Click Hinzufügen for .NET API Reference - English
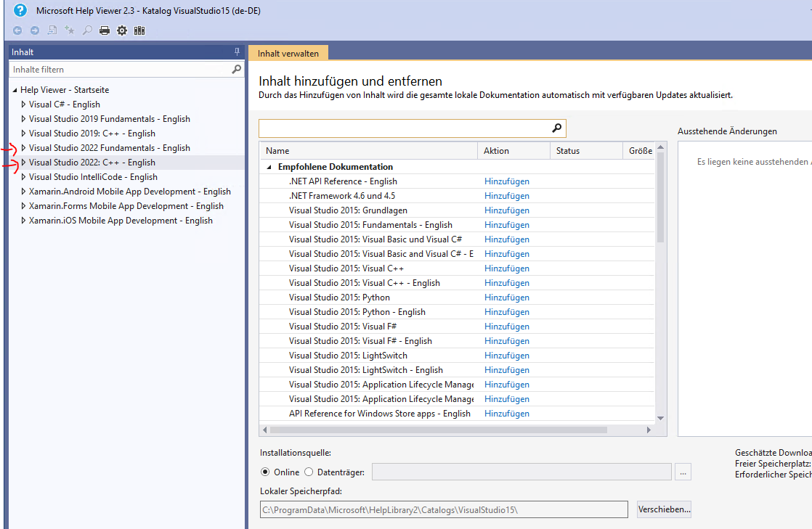Viewport: 812px width, 529px height. (506, 181)
